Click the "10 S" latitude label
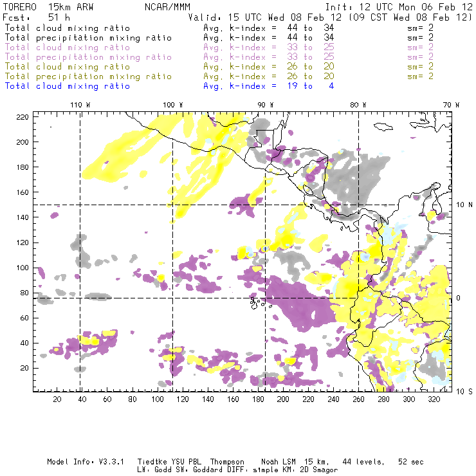The image size is (476, 476). 464,392
